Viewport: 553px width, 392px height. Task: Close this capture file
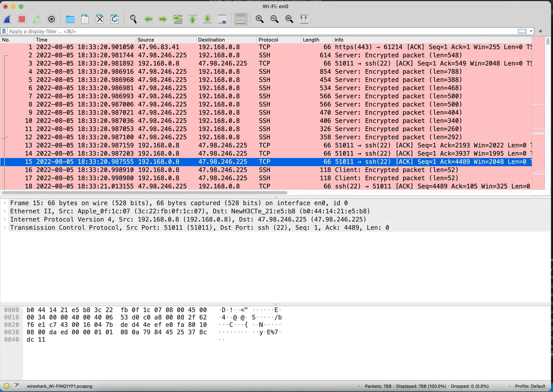point(100,19)
